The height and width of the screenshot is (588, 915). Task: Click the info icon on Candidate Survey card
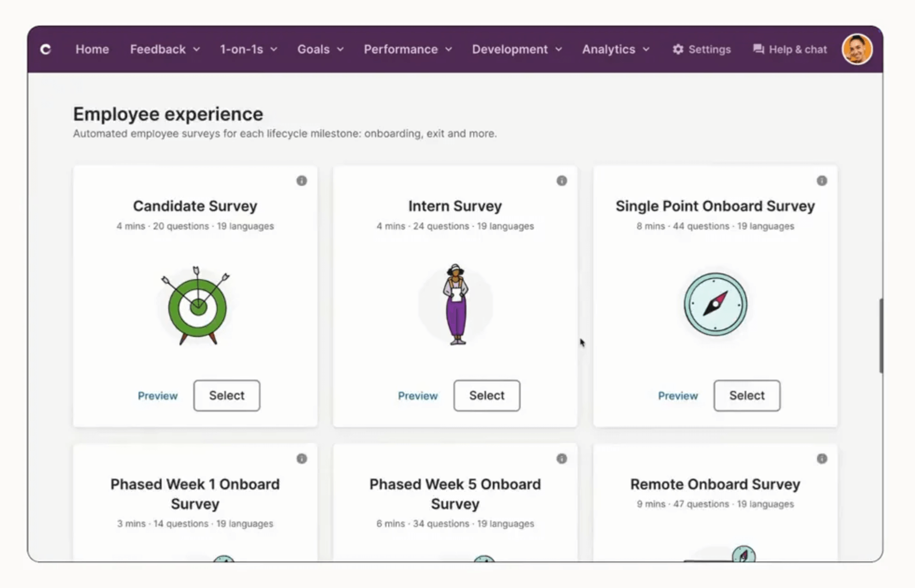tap(301, 181)
